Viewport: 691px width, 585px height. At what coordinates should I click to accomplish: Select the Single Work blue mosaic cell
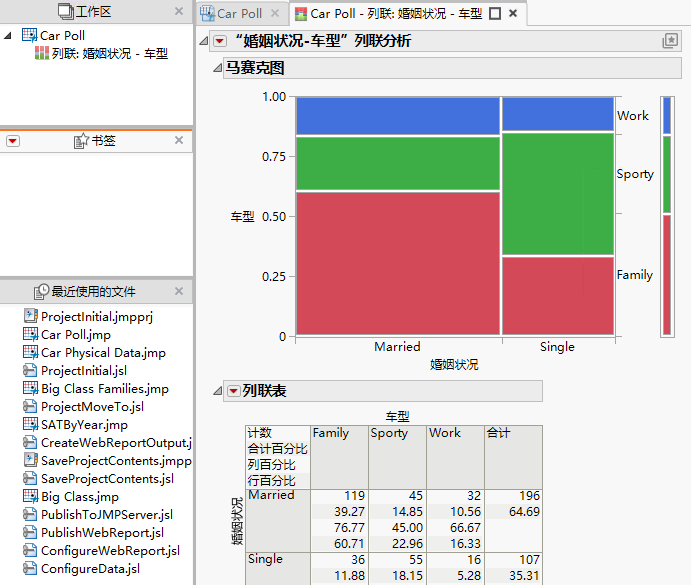tap(558, 114)
